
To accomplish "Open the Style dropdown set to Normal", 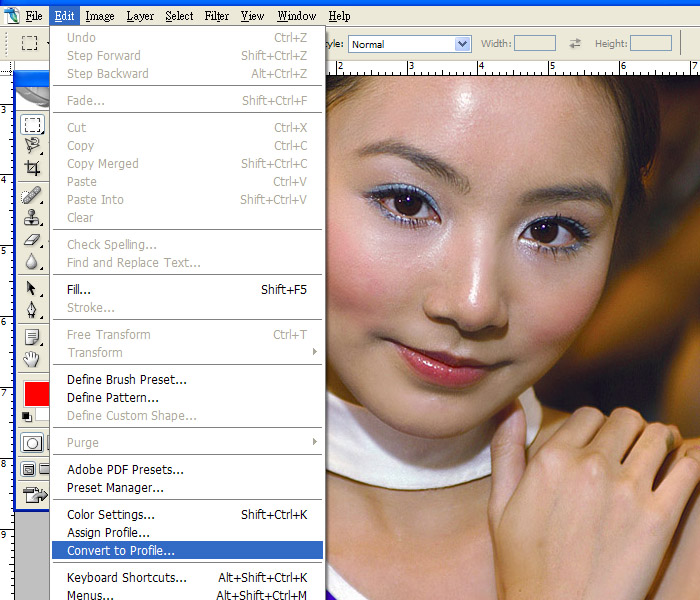I will pyautogui.click(x=409, y=44).
